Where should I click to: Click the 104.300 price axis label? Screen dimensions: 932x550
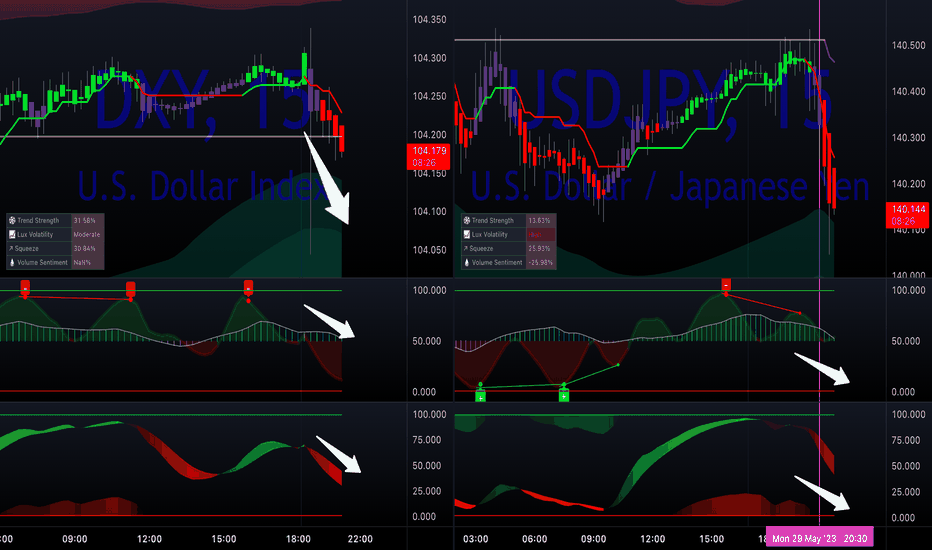tap(429, 58)
